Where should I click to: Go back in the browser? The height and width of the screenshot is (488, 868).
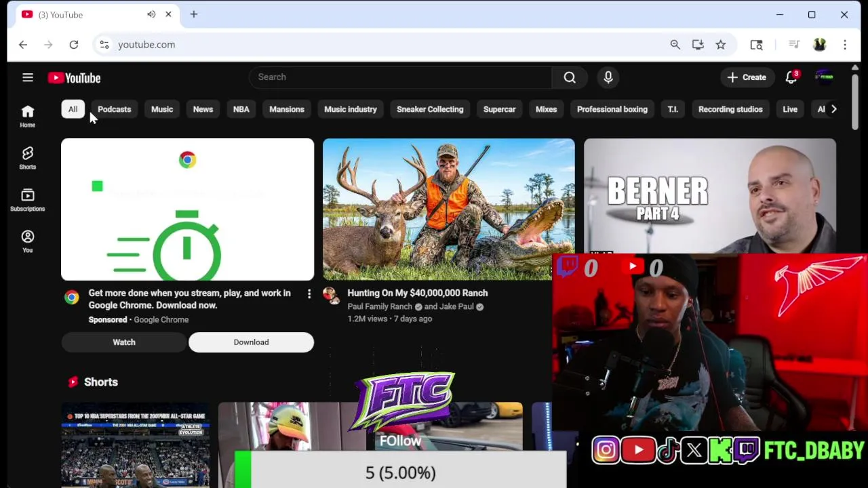coord(23,45)
